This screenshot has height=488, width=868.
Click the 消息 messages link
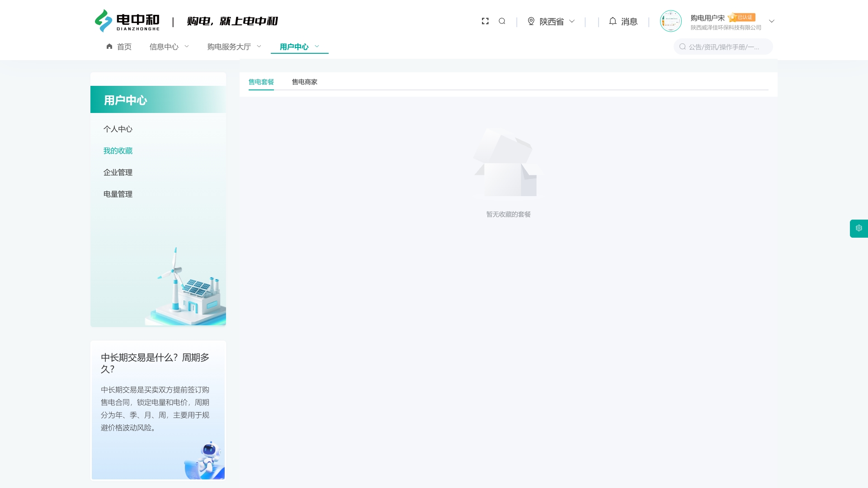pos(629,21)
